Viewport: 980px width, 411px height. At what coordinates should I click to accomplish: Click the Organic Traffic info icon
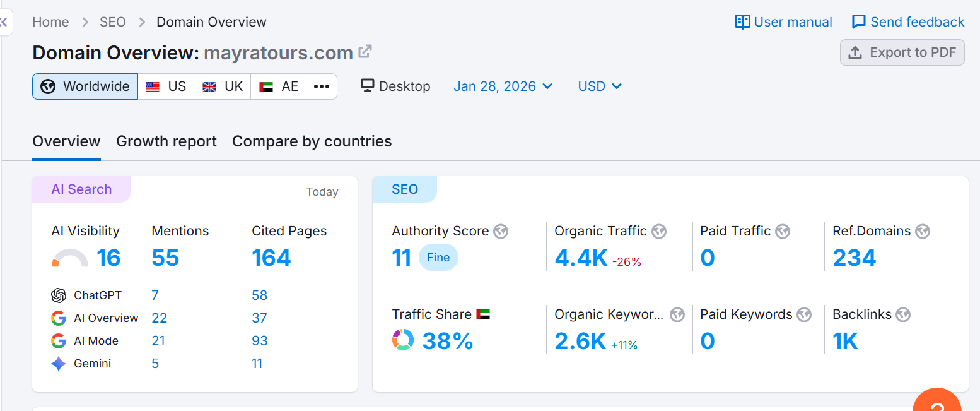659,231
